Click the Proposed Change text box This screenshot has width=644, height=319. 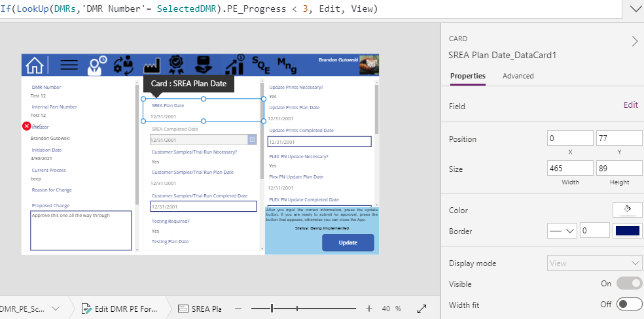point(81,231)
